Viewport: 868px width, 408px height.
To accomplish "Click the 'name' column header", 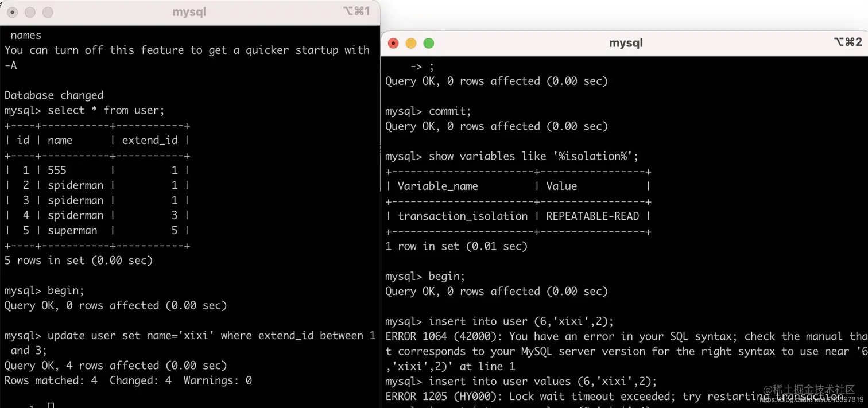I will (x=60, y=140).
